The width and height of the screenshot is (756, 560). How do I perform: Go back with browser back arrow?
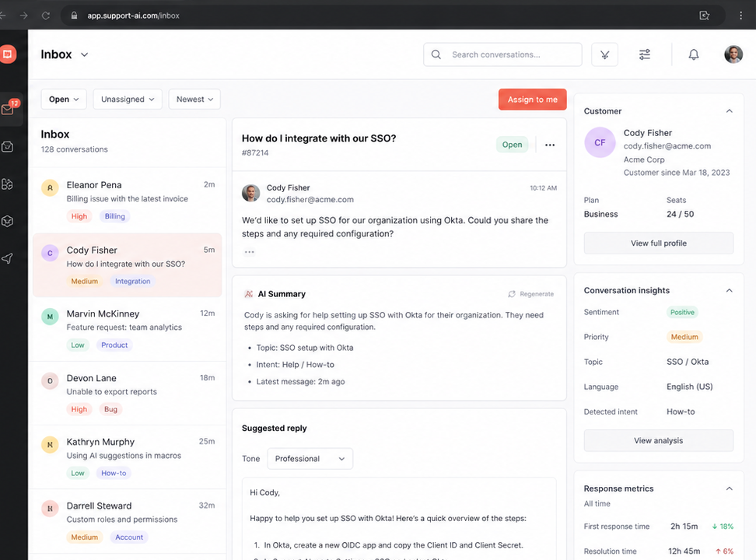click(3, 16)
